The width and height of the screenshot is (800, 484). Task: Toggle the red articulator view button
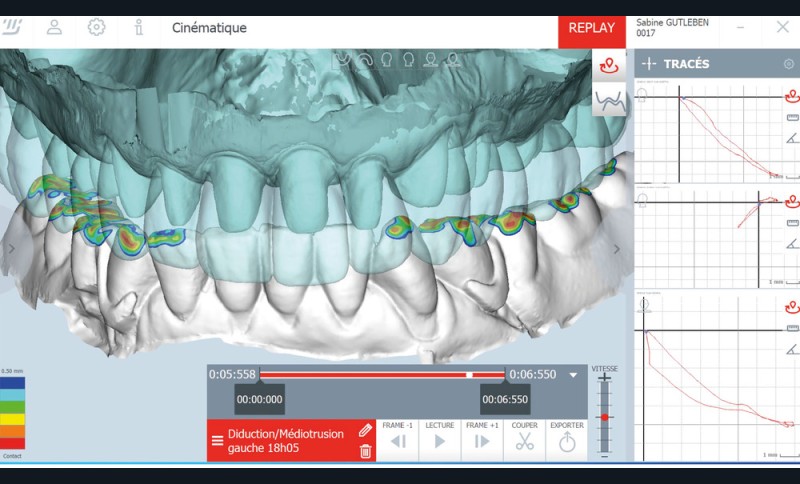[609, 66]
